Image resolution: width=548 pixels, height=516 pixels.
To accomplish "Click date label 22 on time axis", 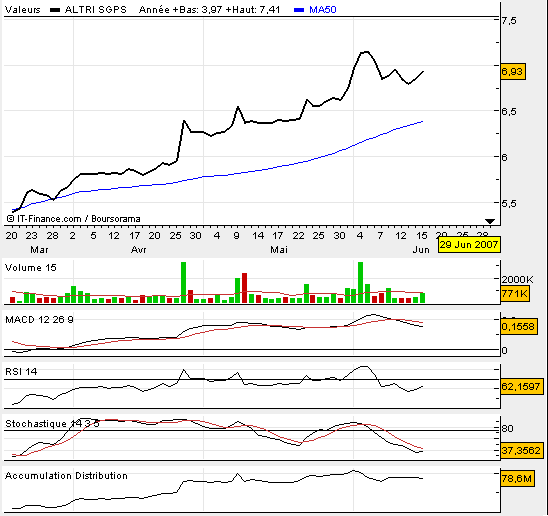I will click(298, 236).
